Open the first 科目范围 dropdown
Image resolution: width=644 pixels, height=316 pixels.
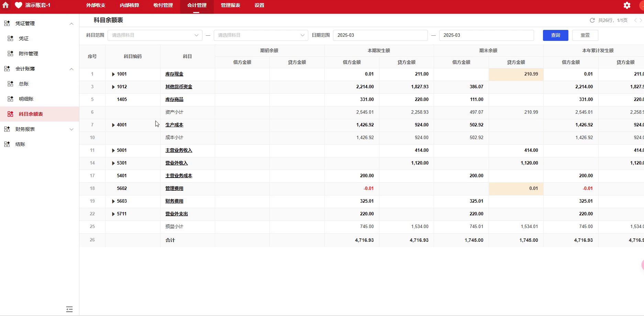[x=155, y=35]
